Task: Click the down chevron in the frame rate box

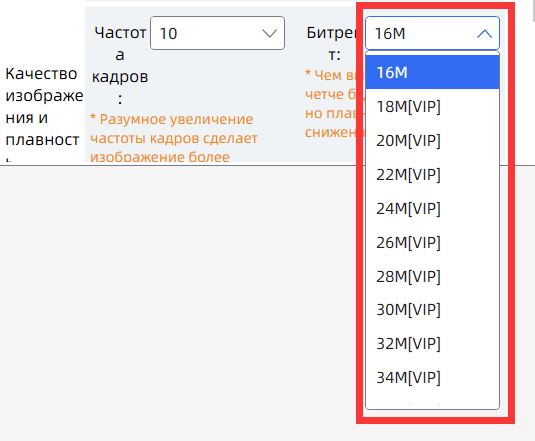Action: [x=269, y=33]
